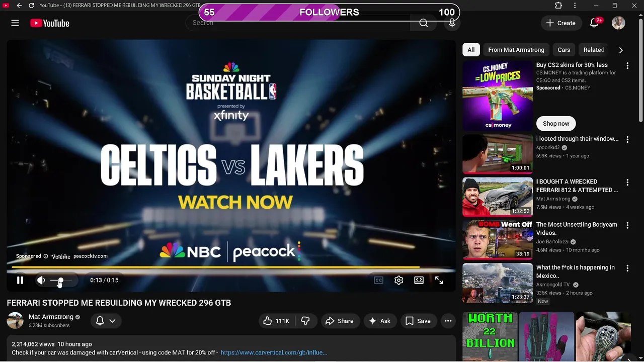Start voice search with microphone icon
644x362 pixels.
452,23
